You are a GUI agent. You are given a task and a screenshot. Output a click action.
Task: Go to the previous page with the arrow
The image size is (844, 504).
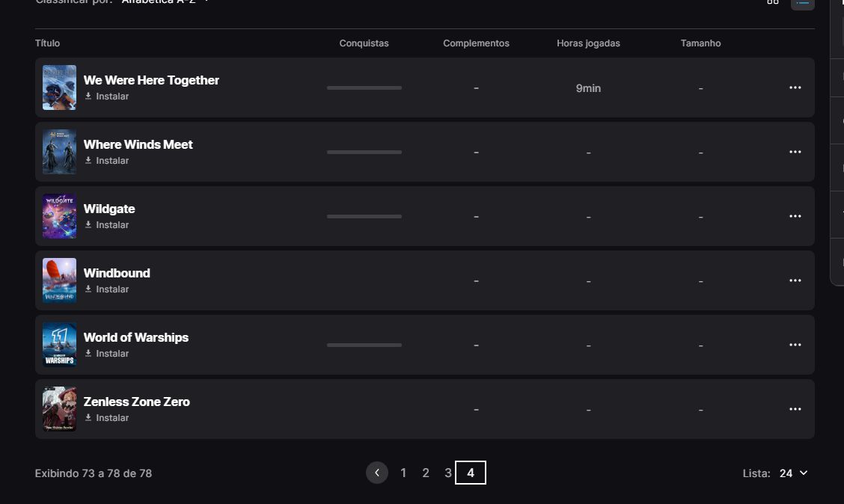pos(377,473)
